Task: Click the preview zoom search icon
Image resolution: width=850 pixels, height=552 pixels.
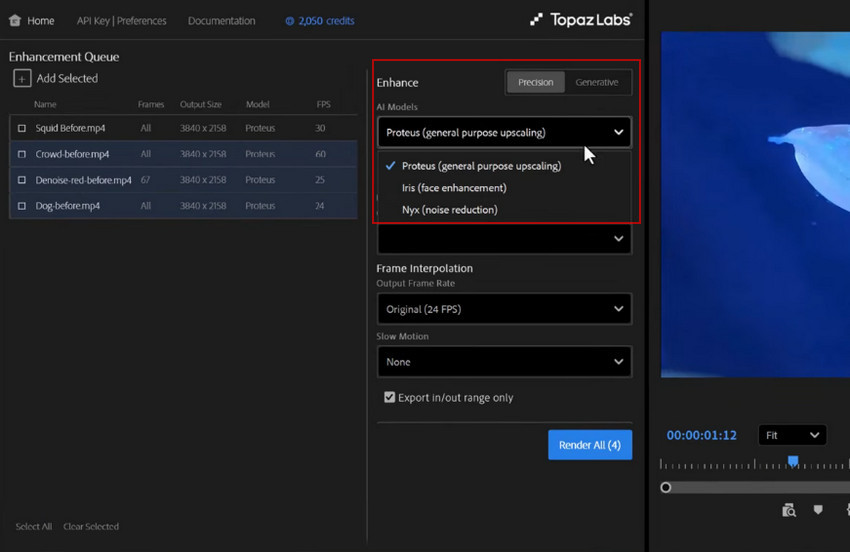Action: point(789,510)
